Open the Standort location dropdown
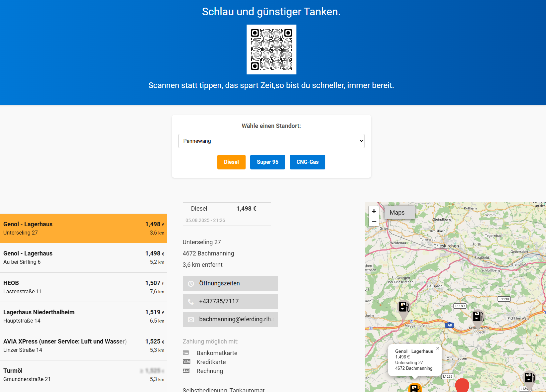Viewport: 546px width, 392px height. pos(271,141)
